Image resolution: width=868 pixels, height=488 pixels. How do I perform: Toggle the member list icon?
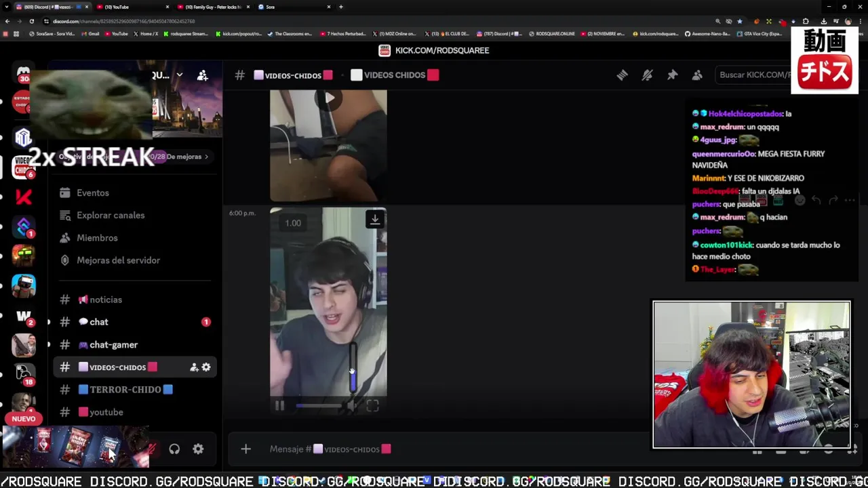tap(697, 75)
